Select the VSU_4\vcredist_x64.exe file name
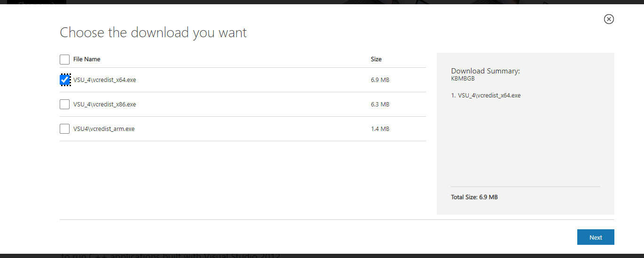 pos(105,80)
